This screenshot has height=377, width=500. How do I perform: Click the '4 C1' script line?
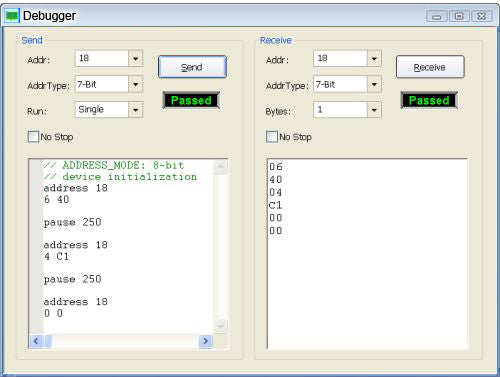click(x=57, y=256)
